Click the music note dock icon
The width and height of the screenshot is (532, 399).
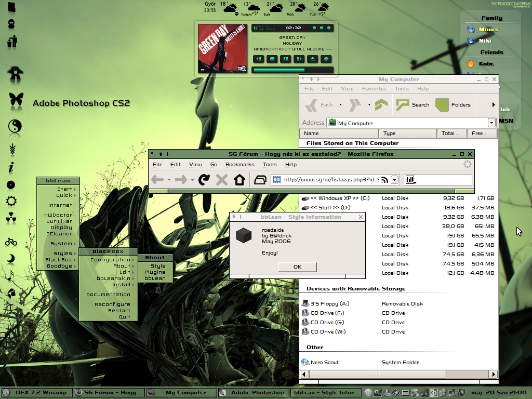[10, 276]
